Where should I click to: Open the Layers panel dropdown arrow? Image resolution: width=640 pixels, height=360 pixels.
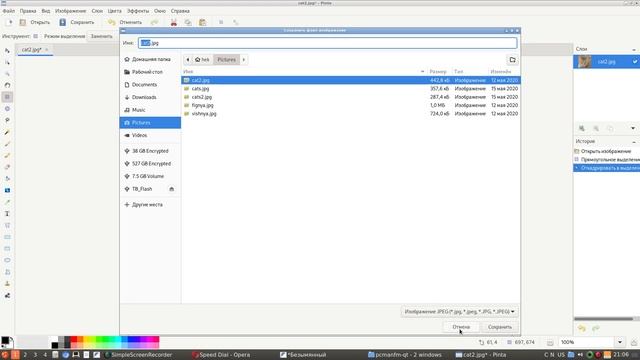[633, 129]
